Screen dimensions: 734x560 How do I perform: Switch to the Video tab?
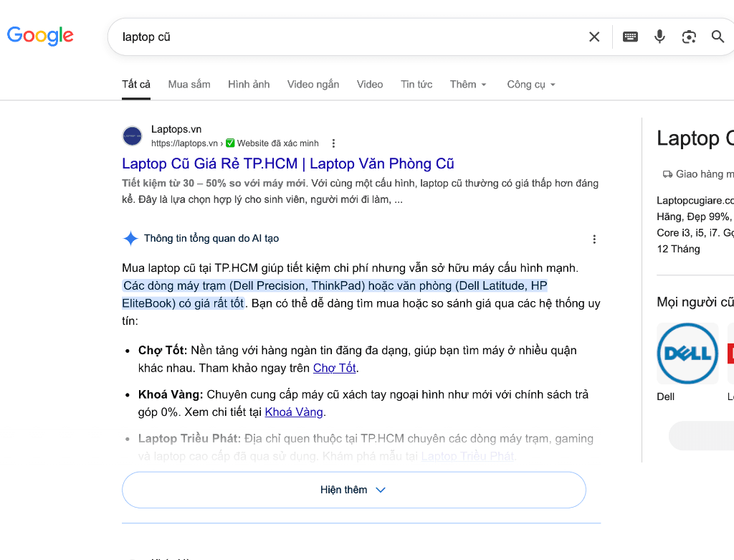[370, 85]
